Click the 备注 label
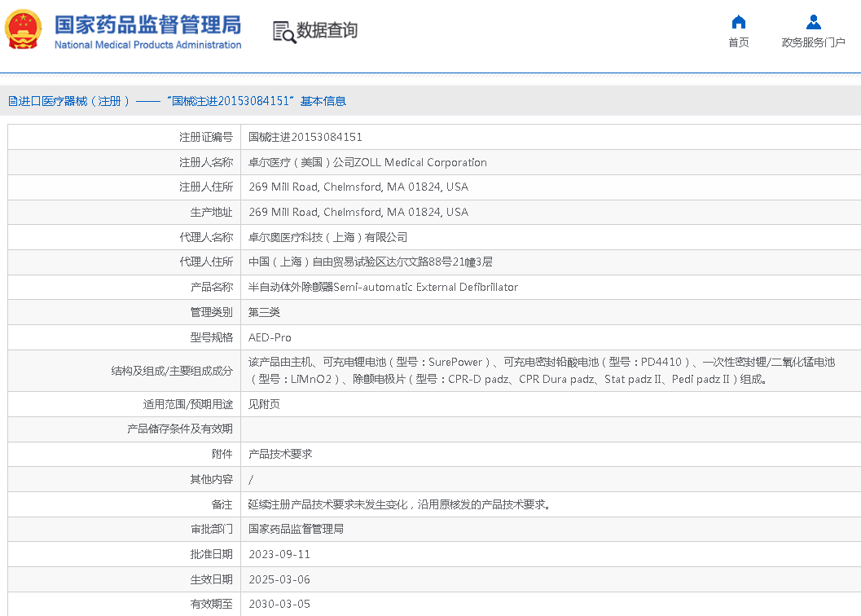The height and width of the screenshot is (616, 861). click(x=222, y=504)
